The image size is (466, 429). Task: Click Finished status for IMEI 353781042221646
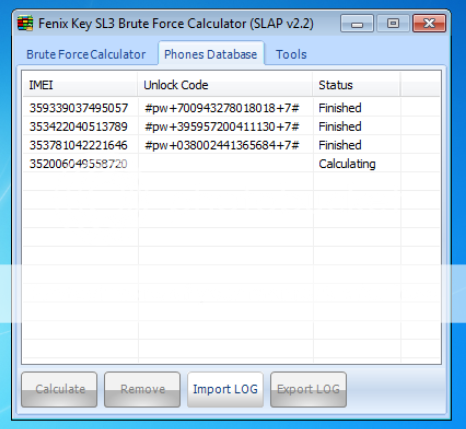tap(340, 145)
